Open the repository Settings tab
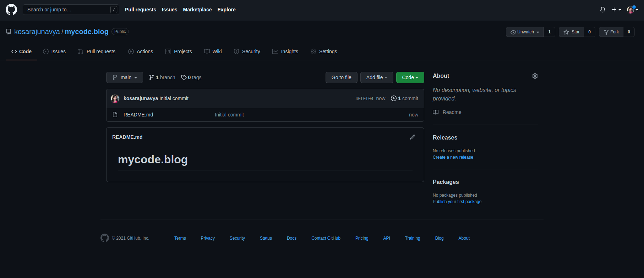644x278 pixels. pyautogui.click(x=324, y=51)
